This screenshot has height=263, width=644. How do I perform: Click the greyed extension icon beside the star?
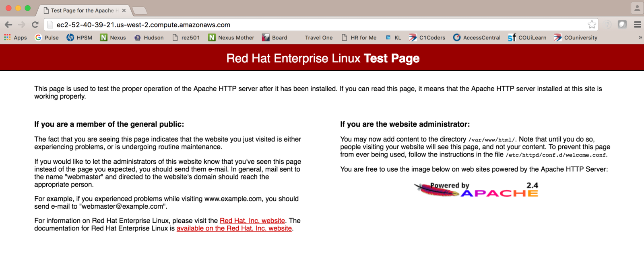coord(608,25)
